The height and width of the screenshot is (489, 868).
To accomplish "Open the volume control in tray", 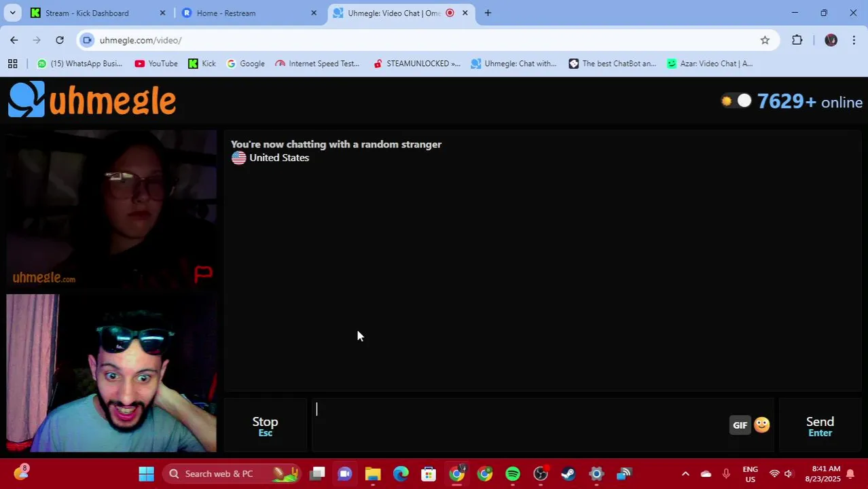I will (789, 473).
